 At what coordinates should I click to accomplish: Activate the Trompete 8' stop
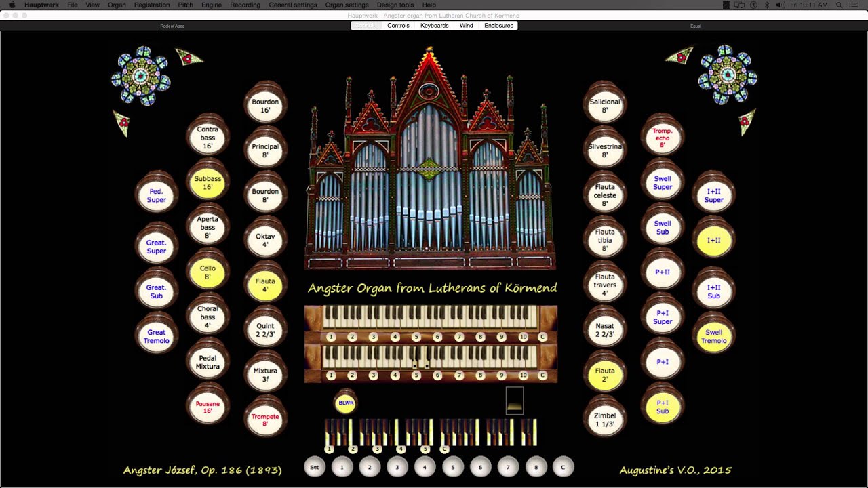pos(265,419)
